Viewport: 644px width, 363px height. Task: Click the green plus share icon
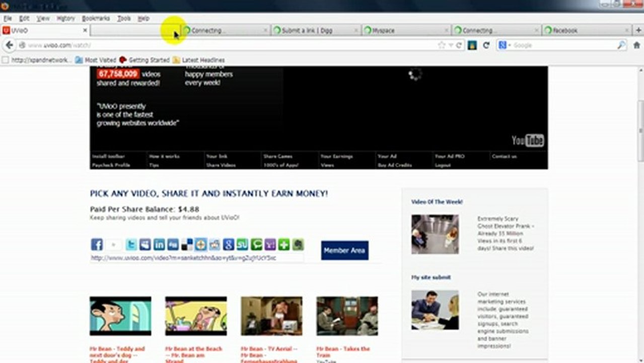pos(284,245)
